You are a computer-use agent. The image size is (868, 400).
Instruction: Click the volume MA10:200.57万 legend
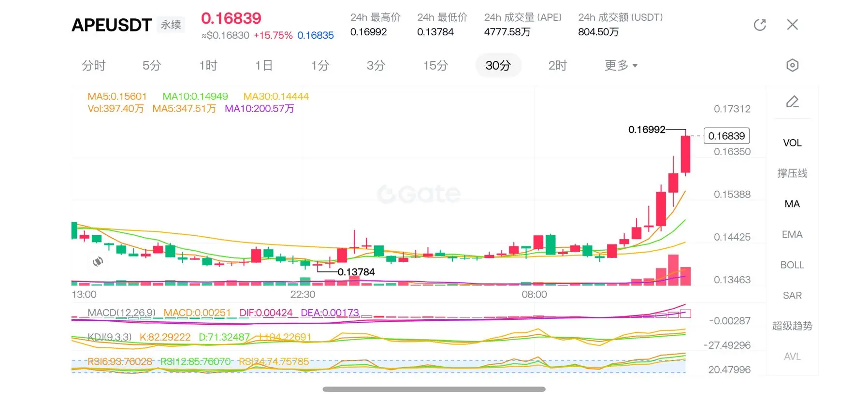[x=260, y=109]
